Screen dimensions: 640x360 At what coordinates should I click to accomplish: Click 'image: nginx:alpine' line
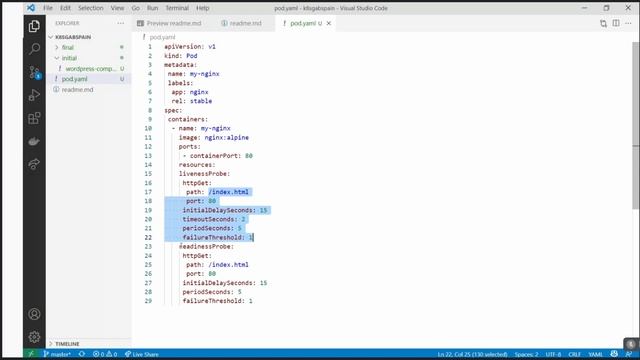[213, 138]
